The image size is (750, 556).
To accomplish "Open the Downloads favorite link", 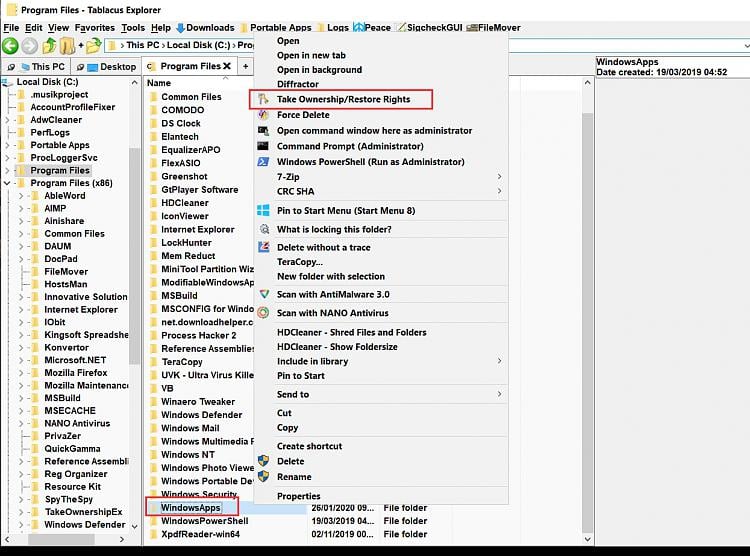I will coord(205,28).
